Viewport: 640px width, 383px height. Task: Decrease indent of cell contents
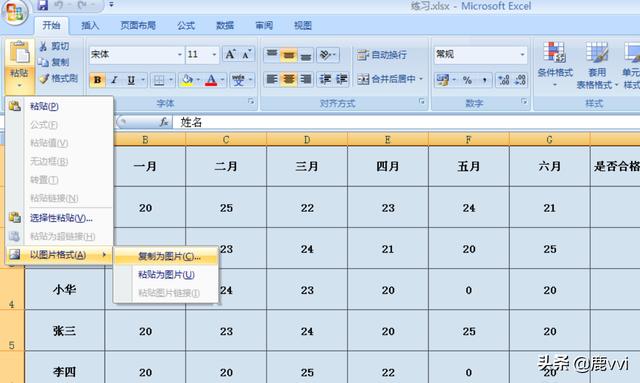coord(325,79)
